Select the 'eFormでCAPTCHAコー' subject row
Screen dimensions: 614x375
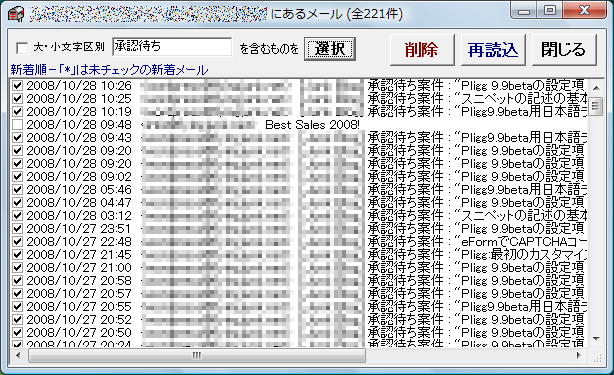(478, 242)
